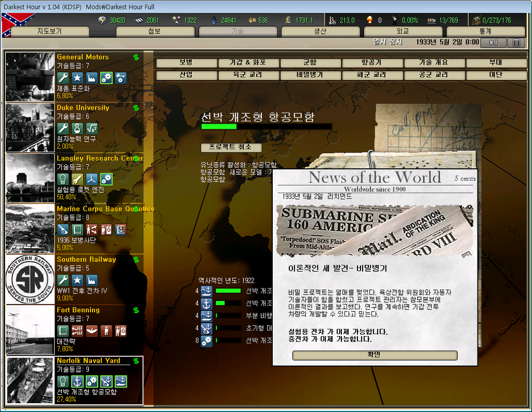532x412 pixels.
Task: Open the 지도보기 map view tab
Action: (49, 32)
